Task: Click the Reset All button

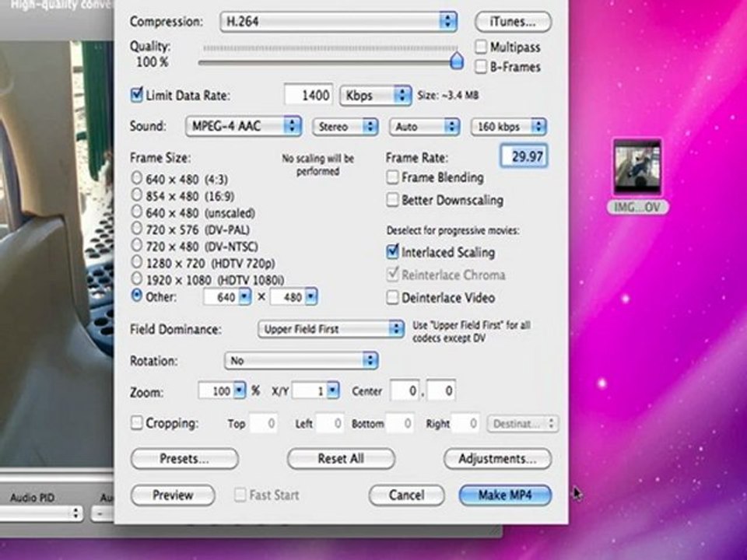Action: pos(341,459)
